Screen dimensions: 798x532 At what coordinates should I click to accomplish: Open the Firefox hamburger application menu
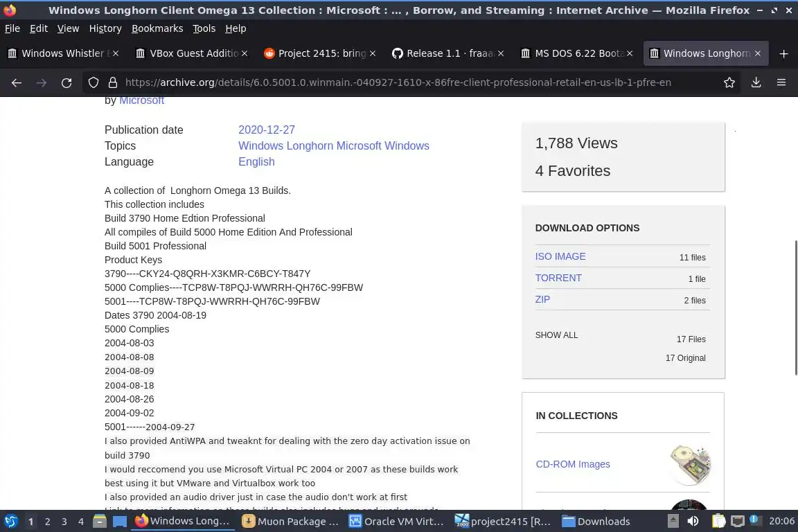coord(781,82)
